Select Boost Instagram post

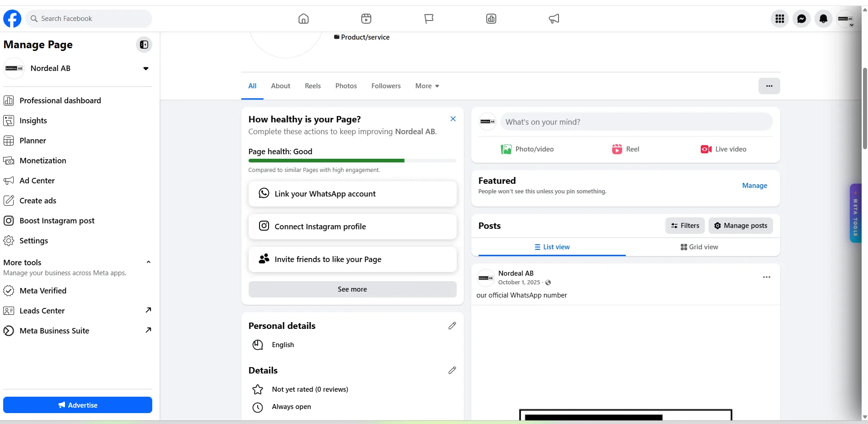click(78, 221)
